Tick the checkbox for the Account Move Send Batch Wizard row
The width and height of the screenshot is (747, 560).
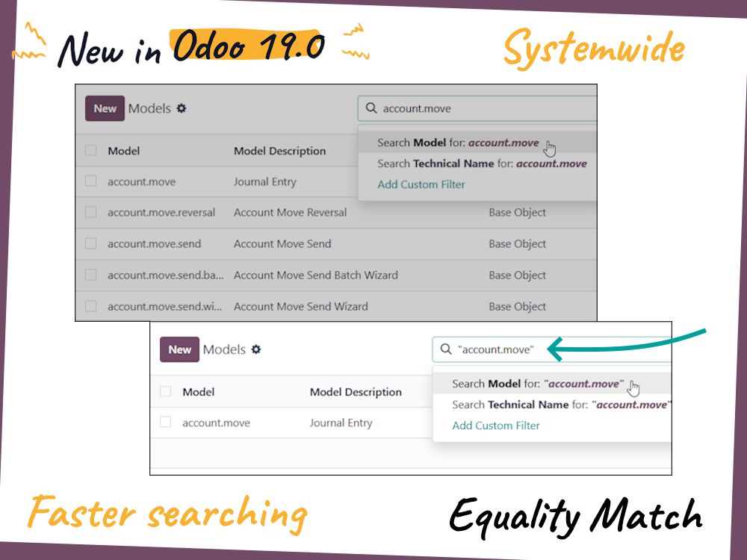(x=90, y=275)
